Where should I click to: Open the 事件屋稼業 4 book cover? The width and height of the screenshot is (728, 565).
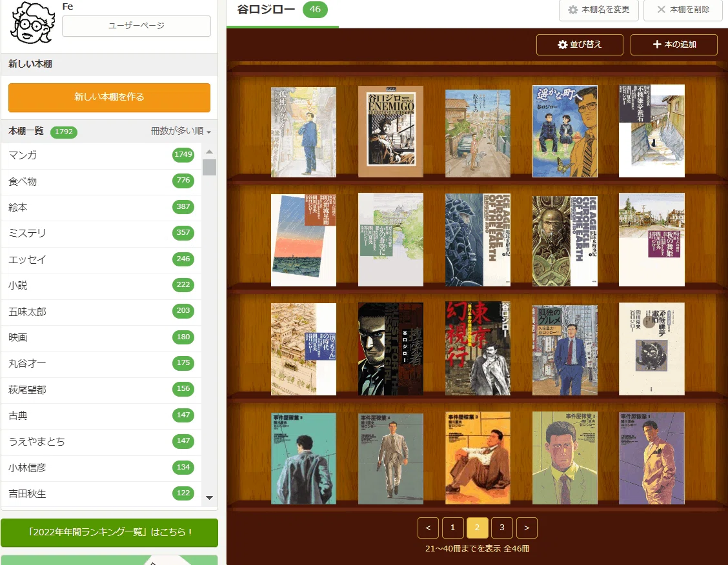390,459
